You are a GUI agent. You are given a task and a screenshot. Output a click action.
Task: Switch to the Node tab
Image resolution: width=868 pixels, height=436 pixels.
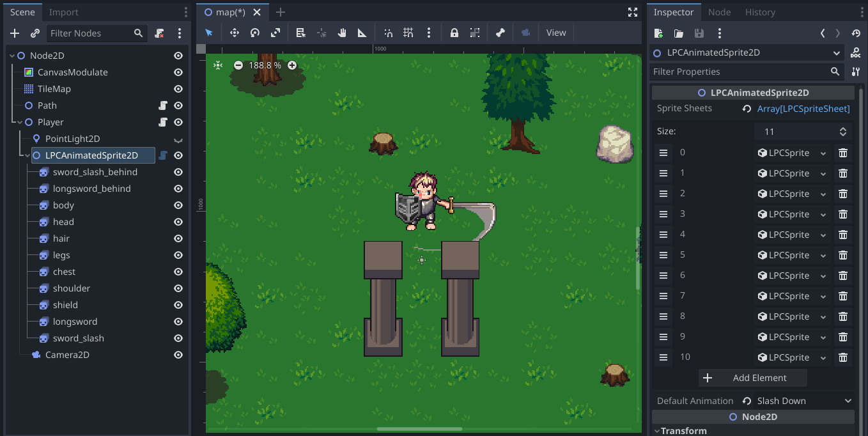coord(719,12)
